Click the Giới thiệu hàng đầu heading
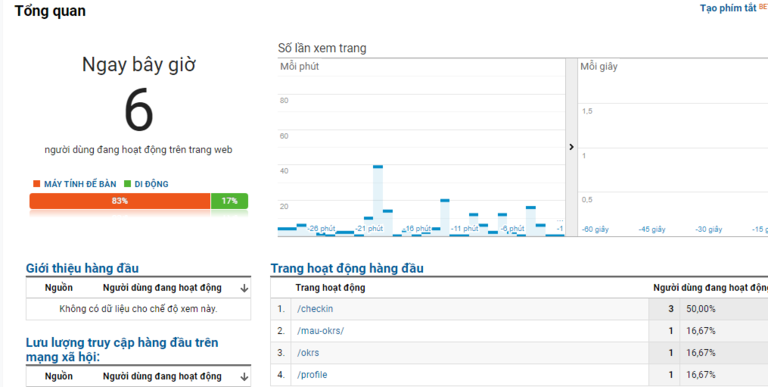 (x=82, y=268)
